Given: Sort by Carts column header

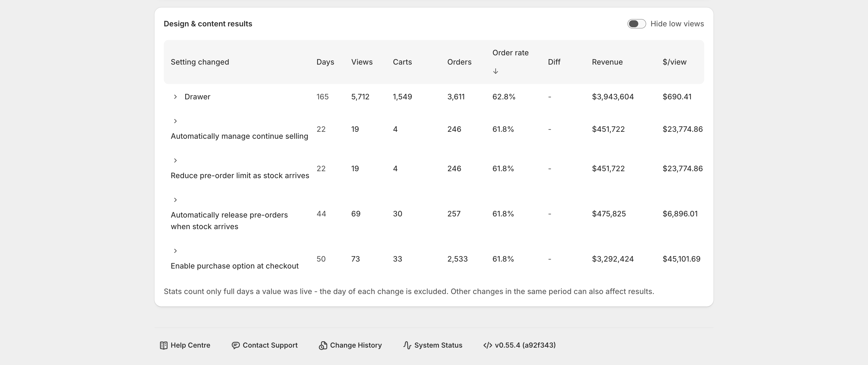Looking at the screenshot, I should tap(402, 62).
